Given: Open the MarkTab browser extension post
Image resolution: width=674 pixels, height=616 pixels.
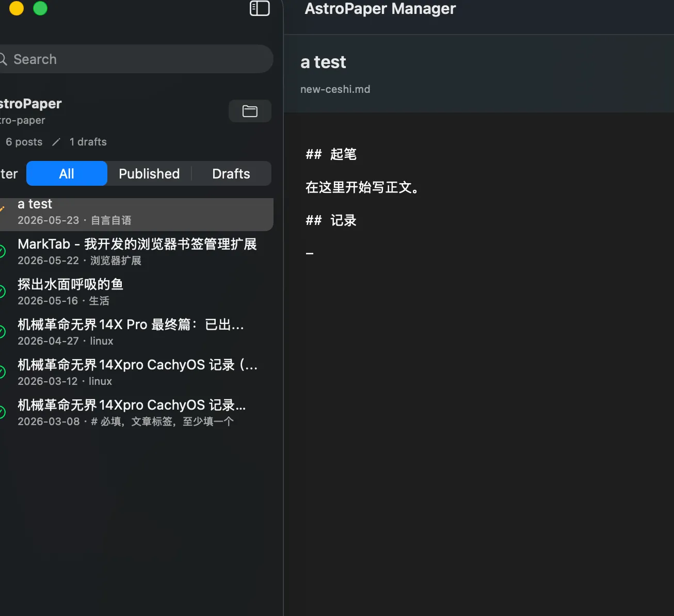Looking at the screenshot, I should tap(135, 251).
